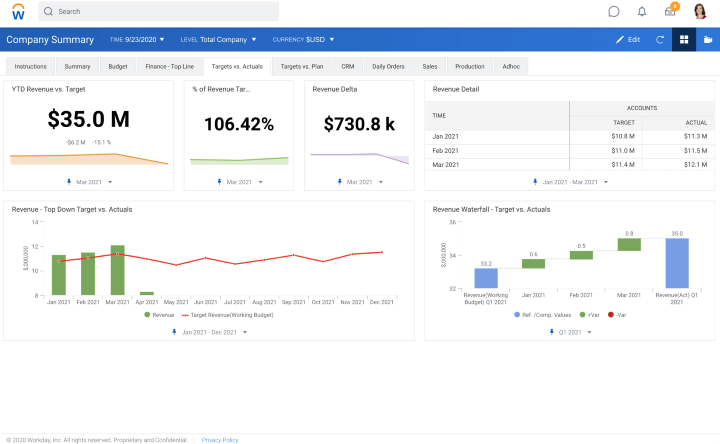Open the notifications bell
This screenshot has height=444, width=720.
[x=642, y=12]
